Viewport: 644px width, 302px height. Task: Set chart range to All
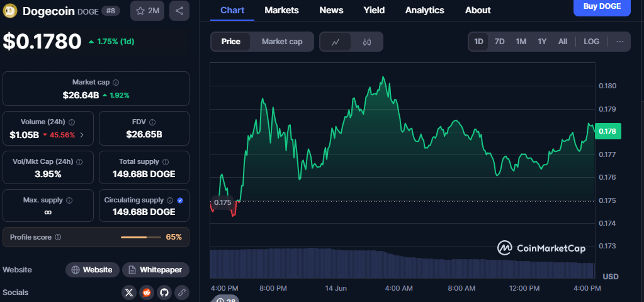tap(563, 42)
